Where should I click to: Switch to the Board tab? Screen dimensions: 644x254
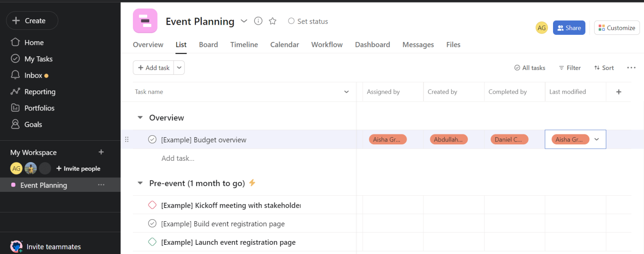[208, 45]
